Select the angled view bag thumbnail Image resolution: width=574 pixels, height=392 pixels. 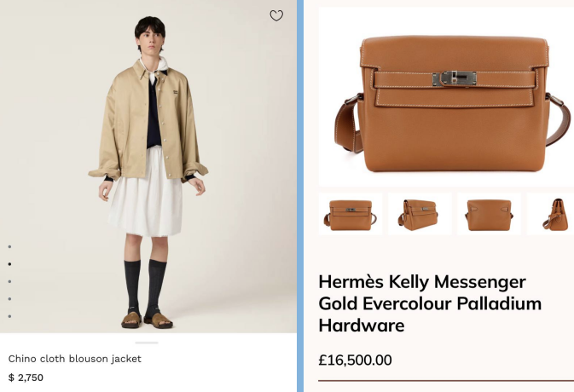(x=420, y=214)
